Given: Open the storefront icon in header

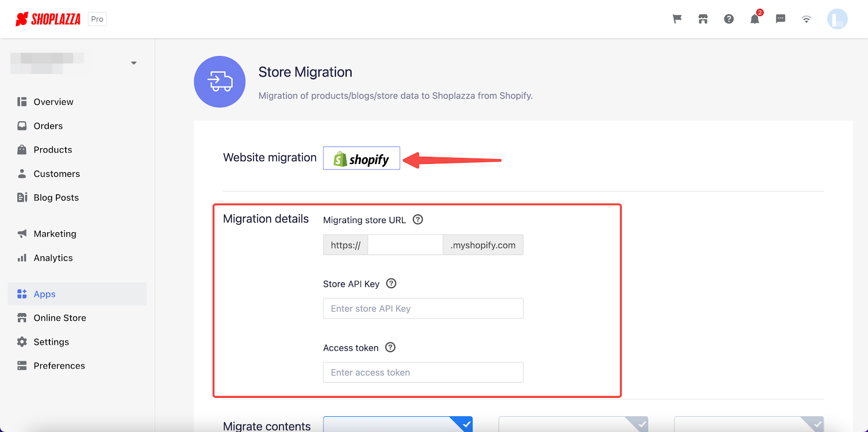Looking at the screenshot, I should point(703,19).
